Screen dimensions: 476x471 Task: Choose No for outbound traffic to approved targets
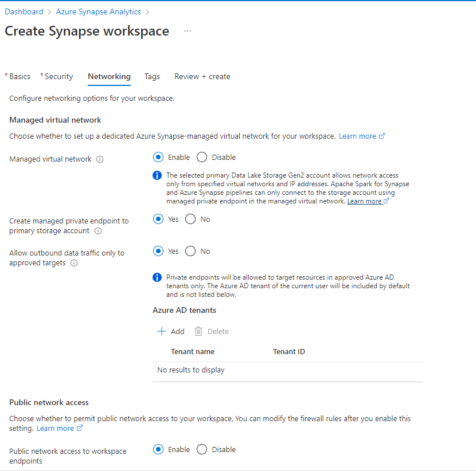point(190,251)
